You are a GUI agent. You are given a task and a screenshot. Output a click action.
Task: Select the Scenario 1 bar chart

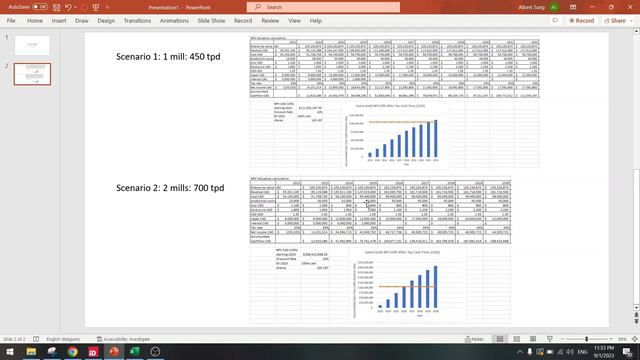396,135
